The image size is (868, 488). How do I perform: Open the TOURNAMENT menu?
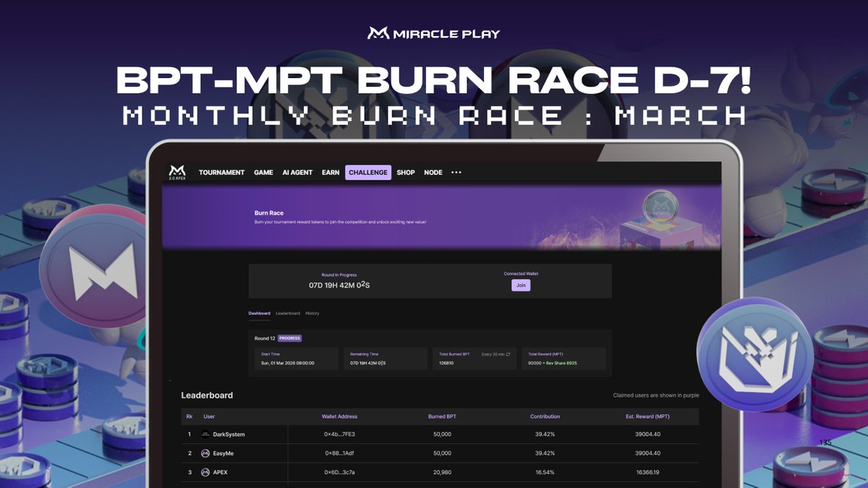click(222, 173)
